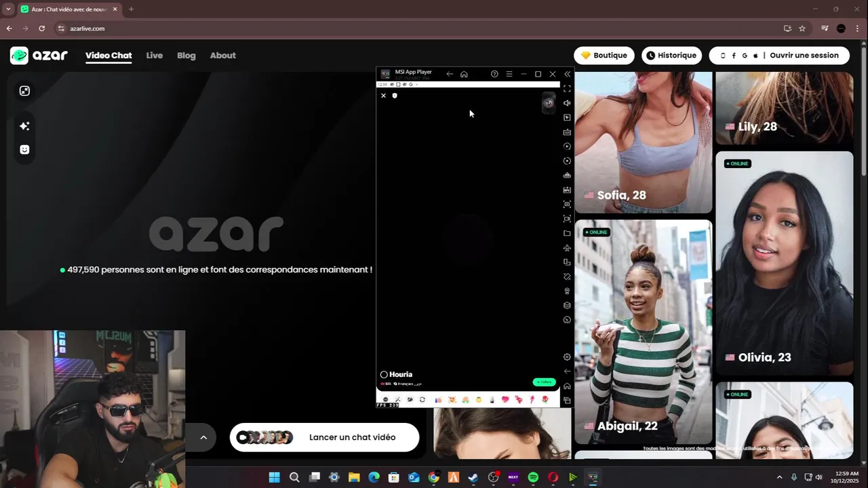Open Windows Start menu
Screen dimensions: 868x488
(x=274, y=477)
